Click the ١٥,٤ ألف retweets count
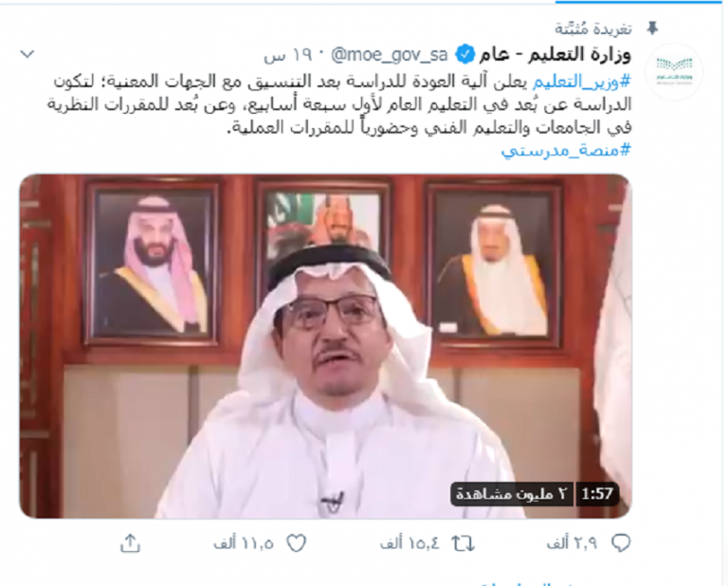728x586 pixels. point(409,542)
